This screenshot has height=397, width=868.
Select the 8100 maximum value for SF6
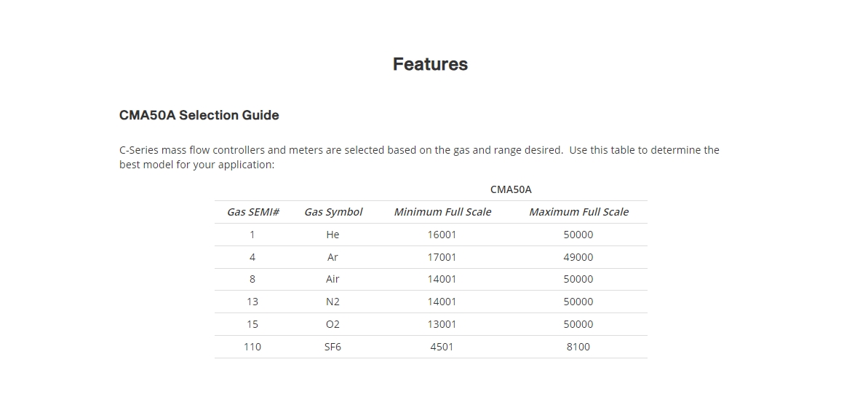pos(578,347)
